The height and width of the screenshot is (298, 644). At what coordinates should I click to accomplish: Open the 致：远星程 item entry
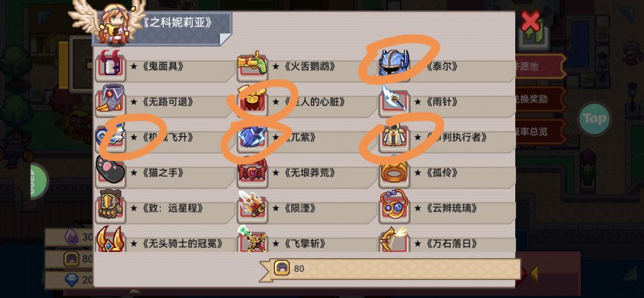pos(165,208)
